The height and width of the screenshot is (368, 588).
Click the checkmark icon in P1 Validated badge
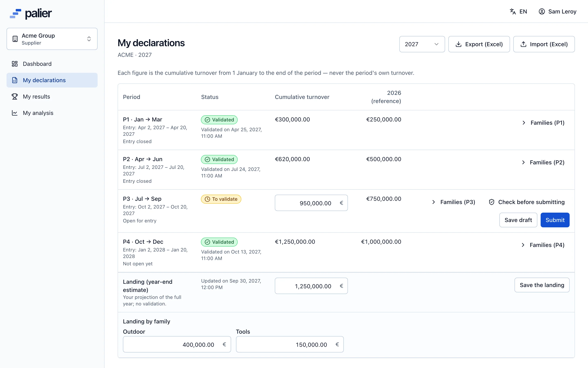click(x=207, y=120)
